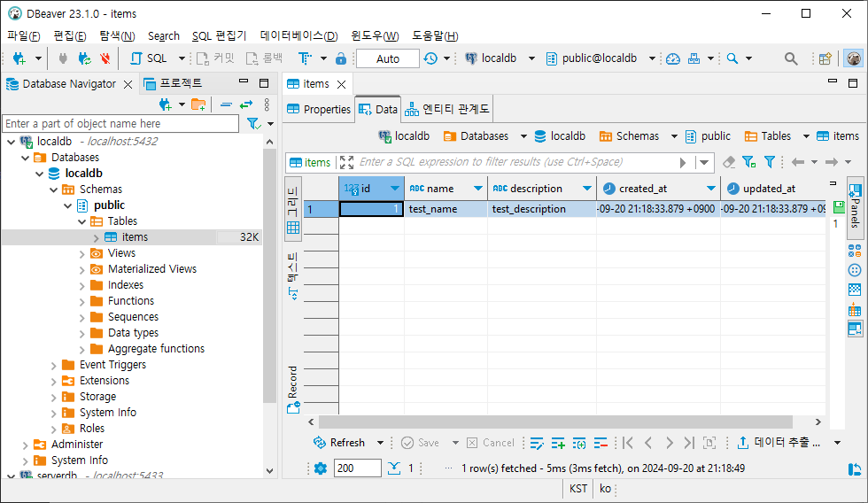868x503 pixels.
Task: Click the save filter settings funnel icon
Action: pyautogui.click(x=748, y=162)
